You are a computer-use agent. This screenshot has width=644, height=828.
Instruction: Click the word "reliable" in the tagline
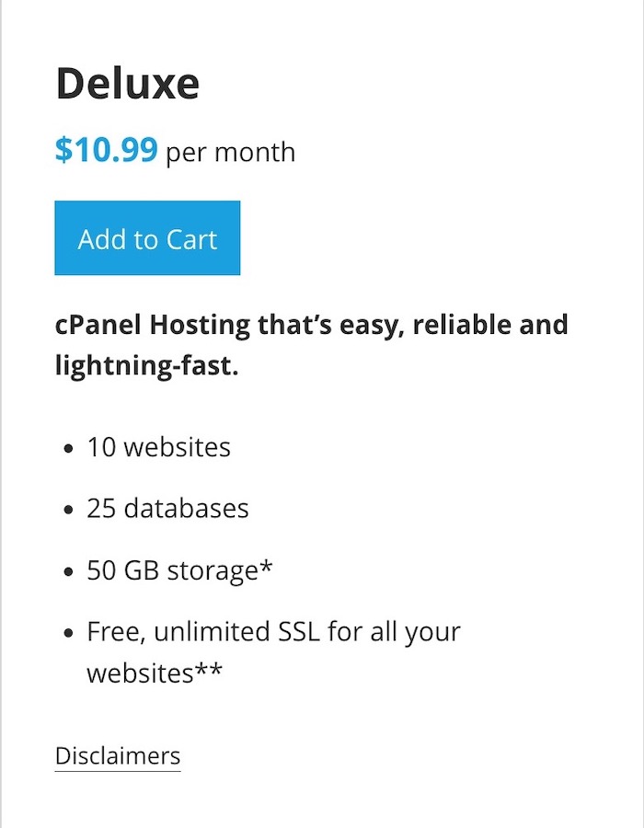point(460,325)
